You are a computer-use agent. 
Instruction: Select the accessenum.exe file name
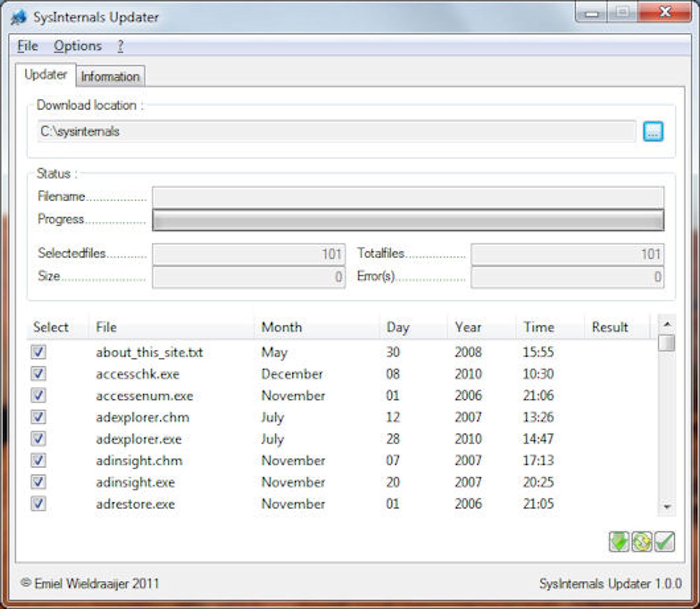pyautogui.click(x=145, y=395)
